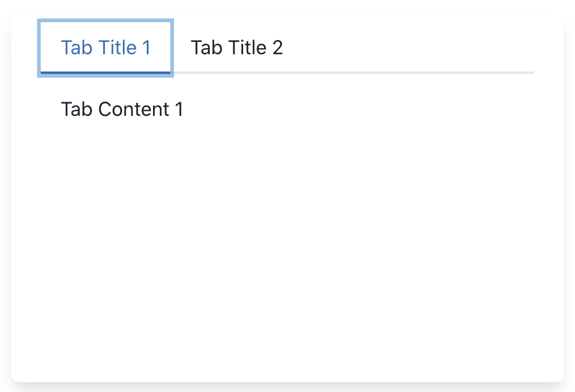The width and height of the screenshot is (575, 392).
Task: Click between Tab Title 1 and Tab Title 2
Action: tap(182, 47)
